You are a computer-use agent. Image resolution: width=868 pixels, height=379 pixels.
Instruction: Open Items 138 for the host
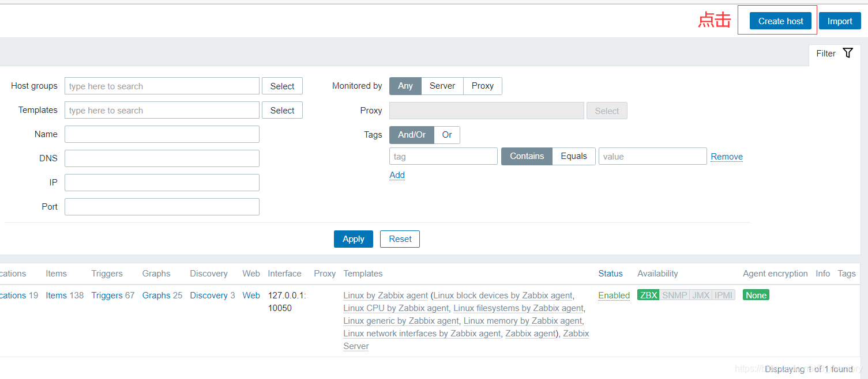57,295
